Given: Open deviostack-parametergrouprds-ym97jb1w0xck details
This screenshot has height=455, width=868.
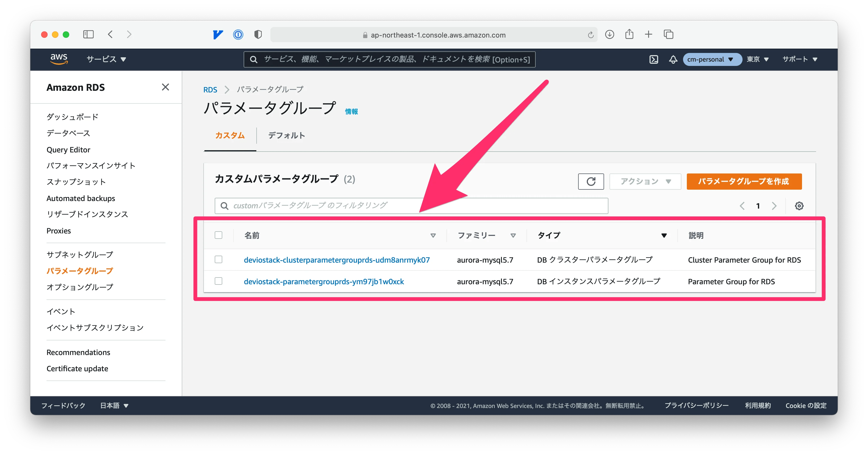Looking at the screenshot, I should [x=324, y=282].
